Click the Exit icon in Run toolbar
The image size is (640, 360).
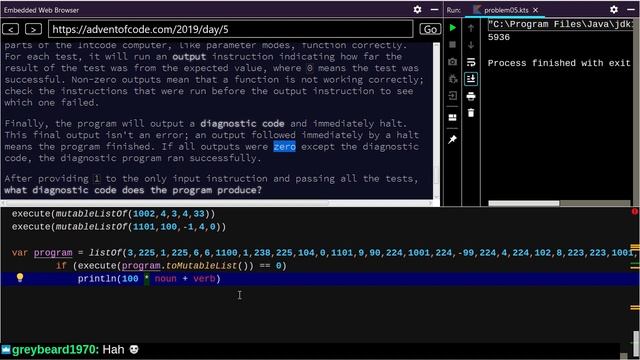[452, 96]
